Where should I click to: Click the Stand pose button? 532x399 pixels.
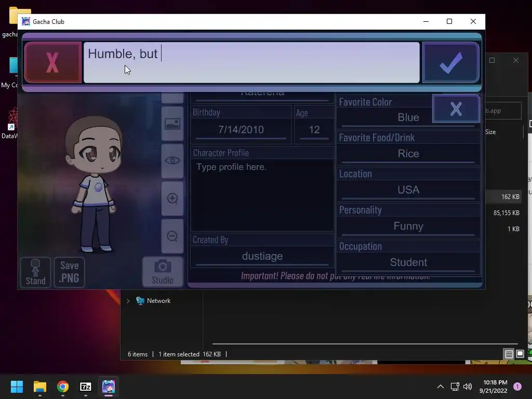pos(36,272)
